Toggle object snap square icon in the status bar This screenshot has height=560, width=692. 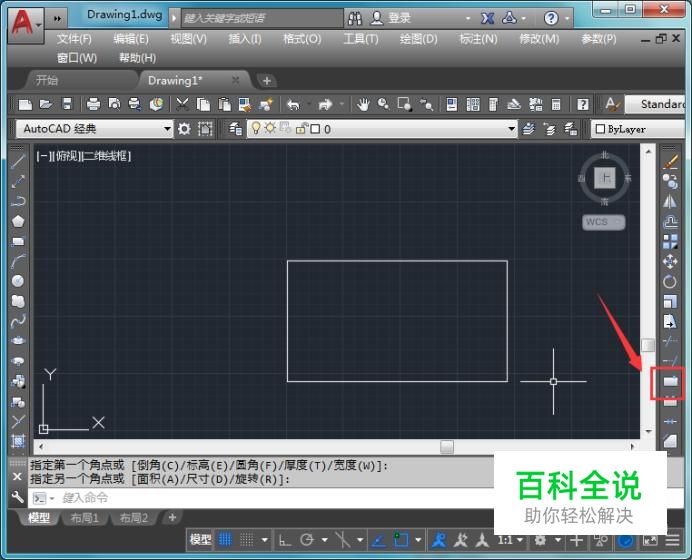coord(401,540)
